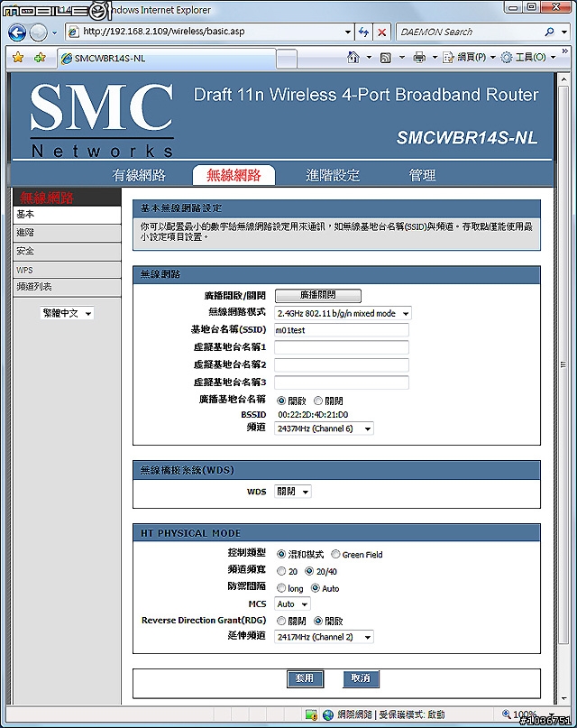Select long guard interval radio
The width and height of the screenshot is (577, 728).
point(281,588)
